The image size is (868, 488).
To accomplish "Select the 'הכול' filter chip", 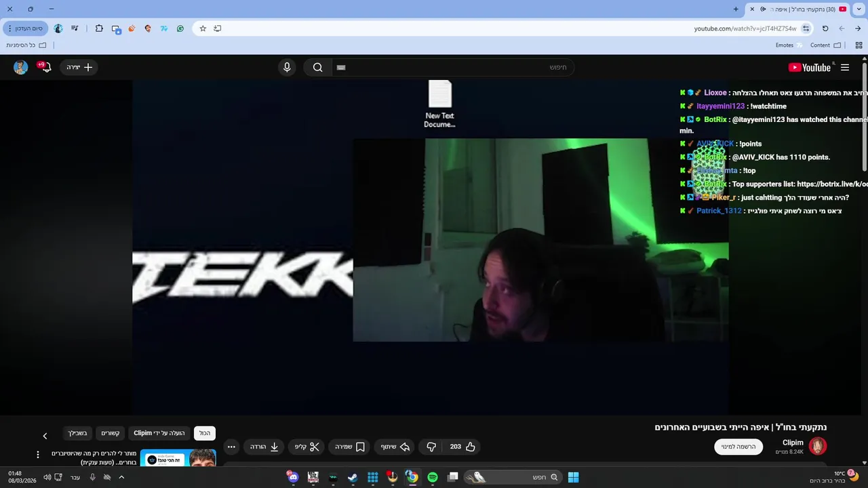I will click(x=205, y=433).
